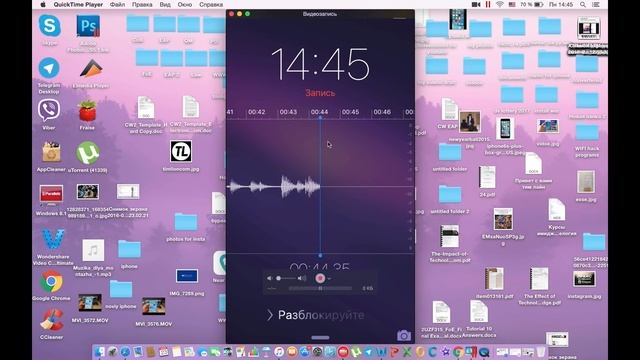The width and height of the screenshot is (640, 360).
Task: Click the camera recording icon in menu bar
Action: pos(476,4)
